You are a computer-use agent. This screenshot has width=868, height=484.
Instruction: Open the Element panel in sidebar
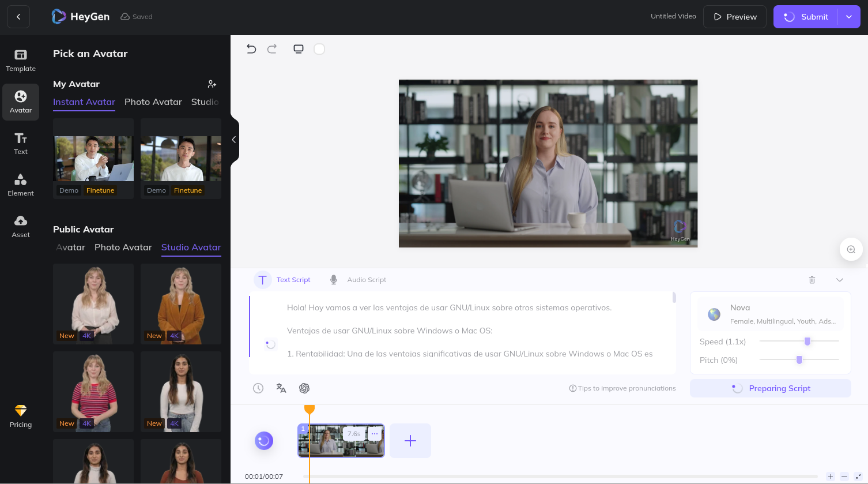pyautogui.click(x=21, y=185)
